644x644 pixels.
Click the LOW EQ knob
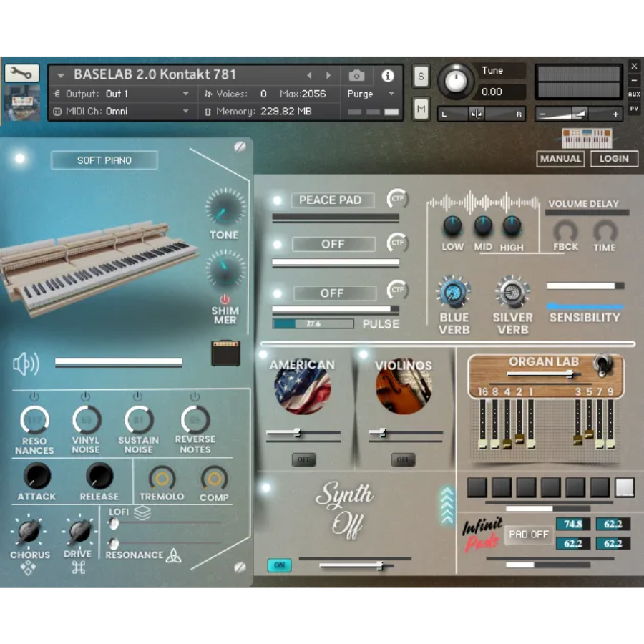coord(452,226)
